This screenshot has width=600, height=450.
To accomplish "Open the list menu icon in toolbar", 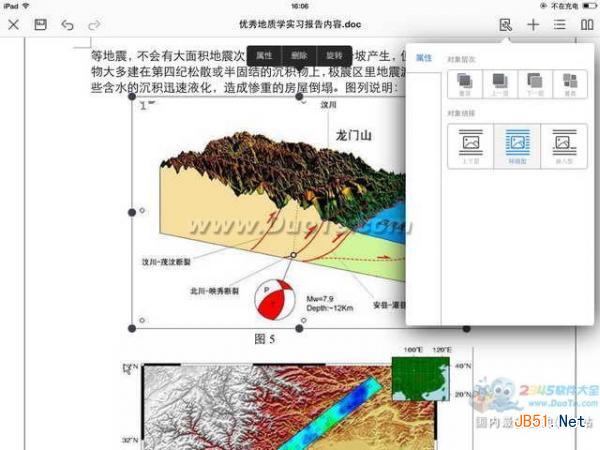I will 560,23.
